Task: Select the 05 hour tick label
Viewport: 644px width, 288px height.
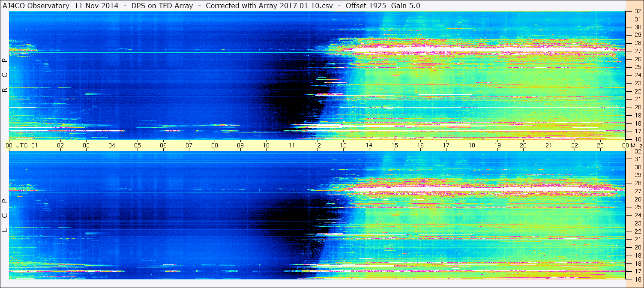Action: pos(138,145)
